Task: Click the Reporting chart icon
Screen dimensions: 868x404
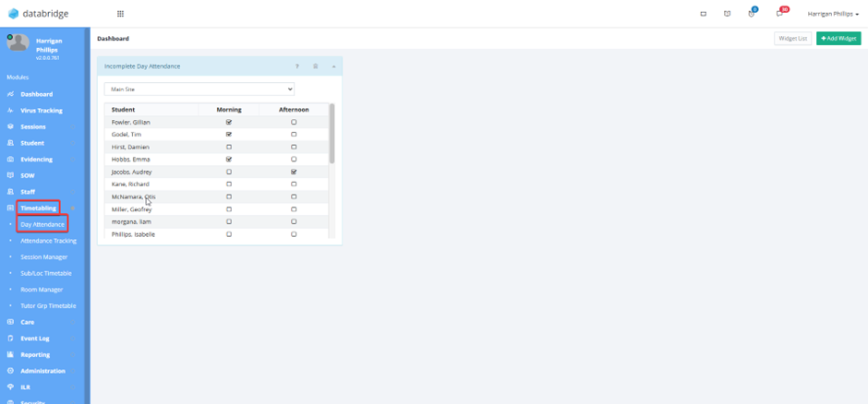Action: (x=10, y=355)
